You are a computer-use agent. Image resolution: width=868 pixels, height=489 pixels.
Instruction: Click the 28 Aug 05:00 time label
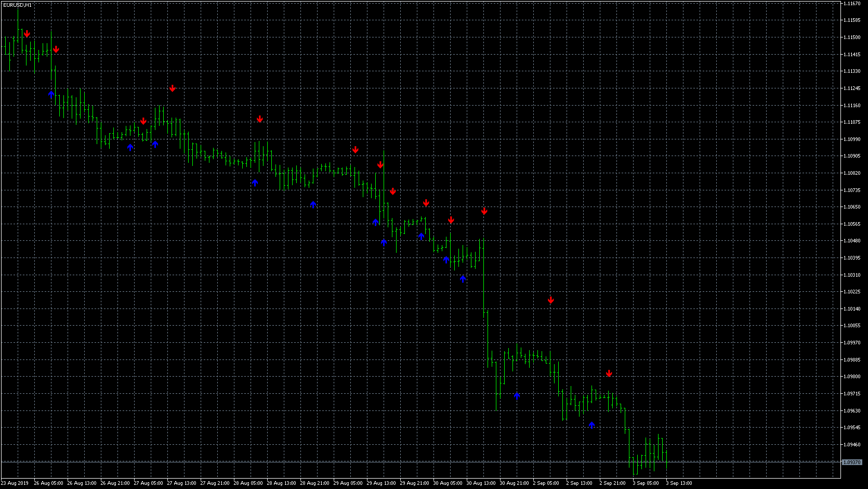(x=248, y=483)
